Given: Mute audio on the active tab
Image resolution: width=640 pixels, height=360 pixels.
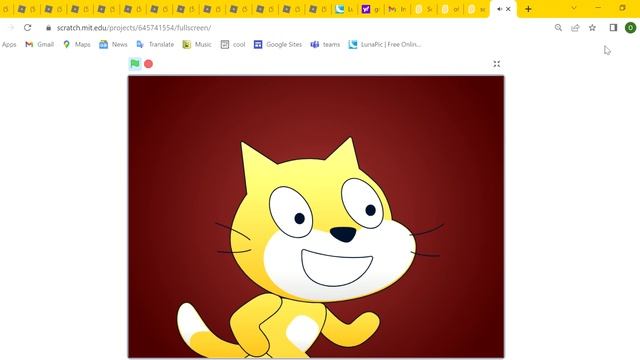Looking at the screenshot, I should (x=500, y=9).
